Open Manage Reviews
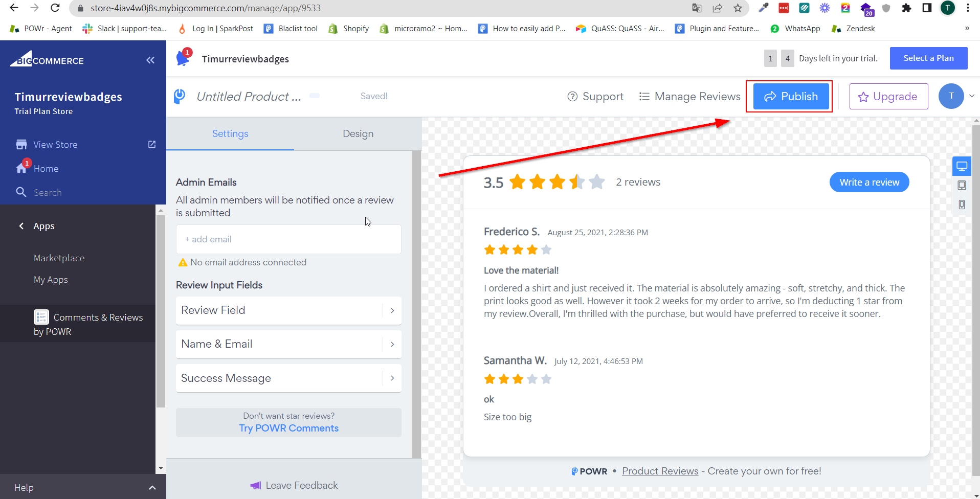Image resolution: width=980 pixels, height=499 pixels. click(689, 96)
